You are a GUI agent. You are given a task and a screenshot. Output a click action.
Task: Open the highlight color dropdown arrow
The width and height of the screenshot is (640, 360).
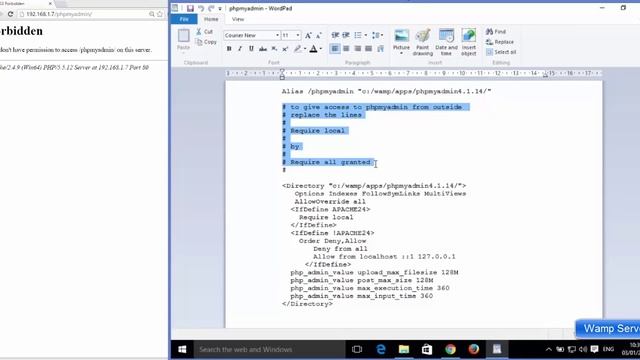tap(305, 49)
